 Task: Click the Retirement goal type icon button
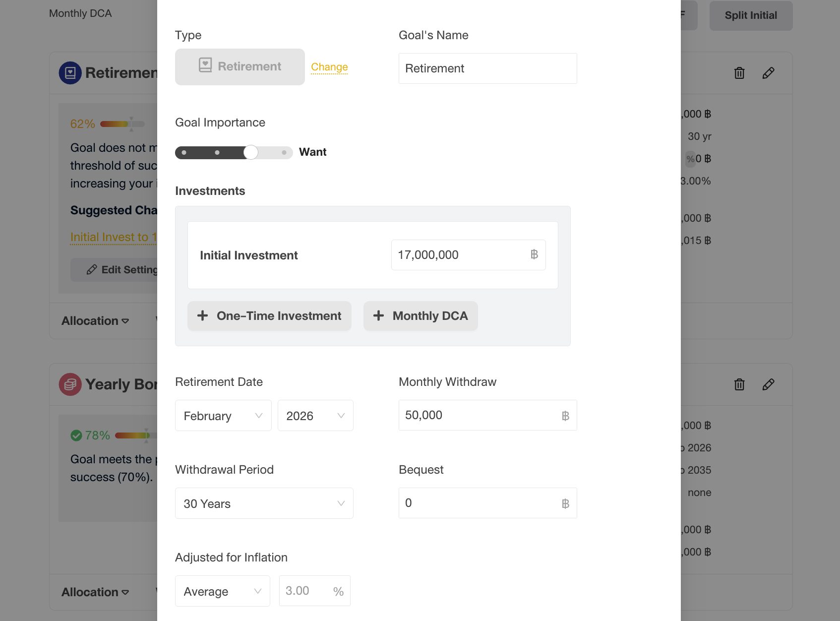[240, 67]
